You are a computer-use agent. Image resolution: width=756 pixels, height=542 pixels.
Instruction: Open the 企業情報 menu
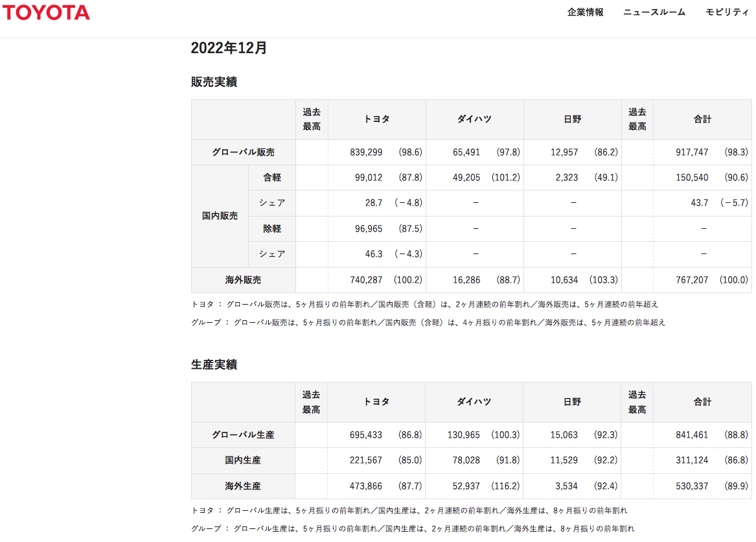click(x=586, y=12)
